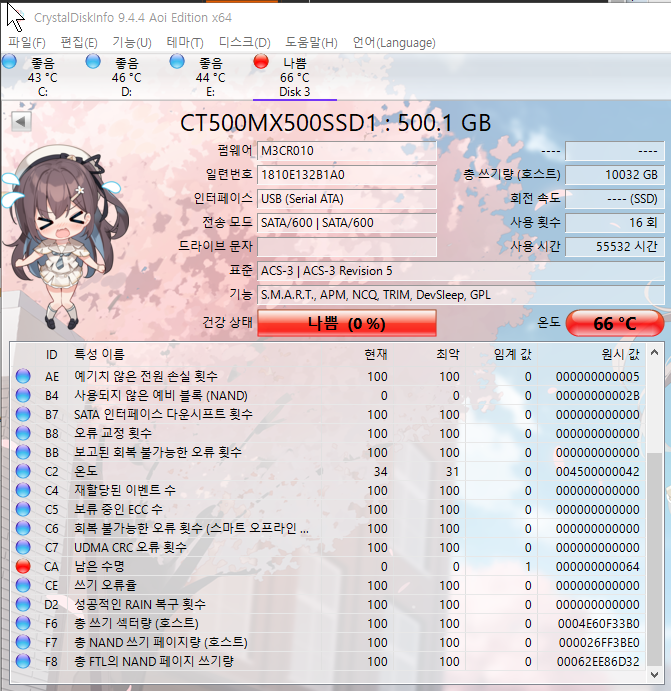Select the 남은 수명 attribute name
This screenshot has height=691, width=671.
click(x=99, y=566)
